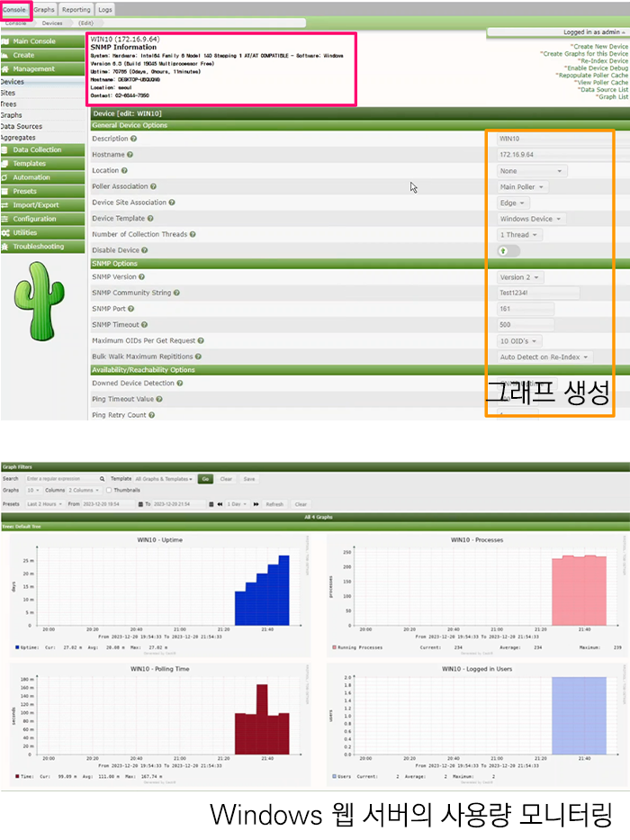This screenshot has width=630, height=840.
Task: Click help icon for Ping Retry Count
Action: (x=151, y=415)
